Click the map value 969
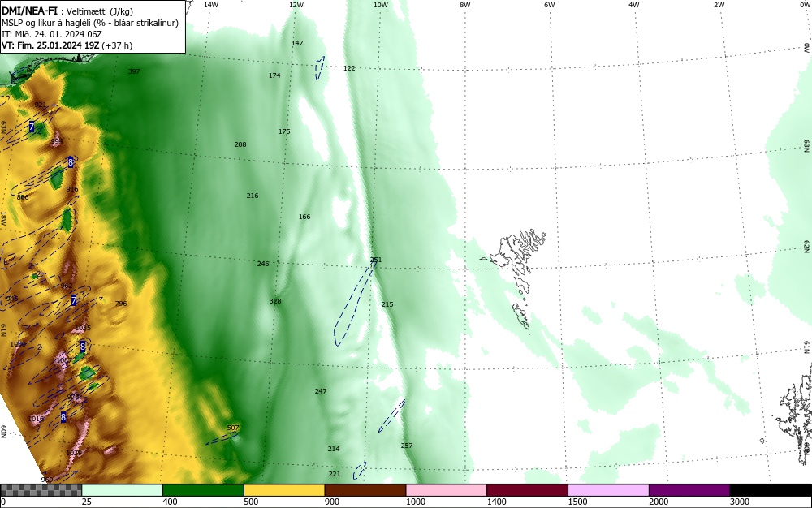Viewport: 812px width, 508px height. click(46, 480)
